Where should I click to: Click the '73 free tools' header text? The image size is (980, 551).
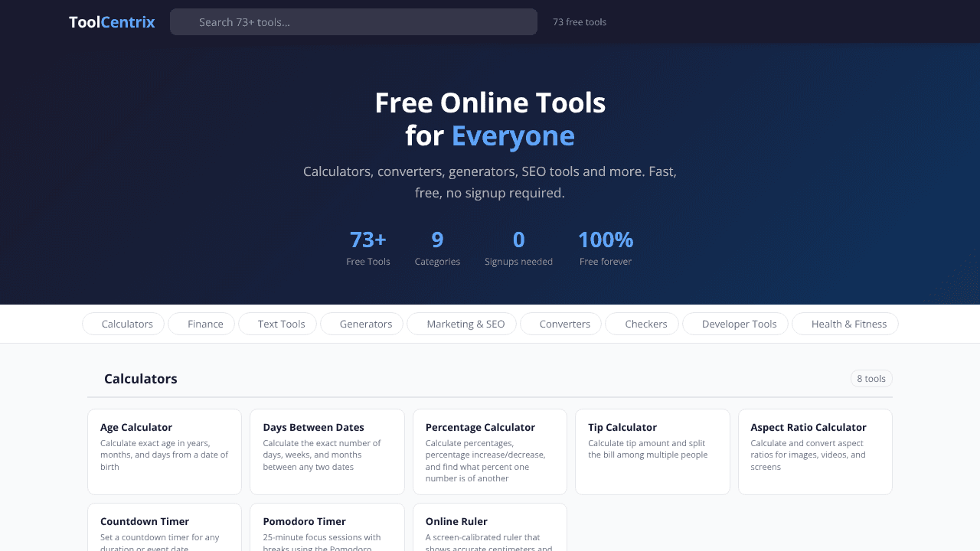[580, 22]
